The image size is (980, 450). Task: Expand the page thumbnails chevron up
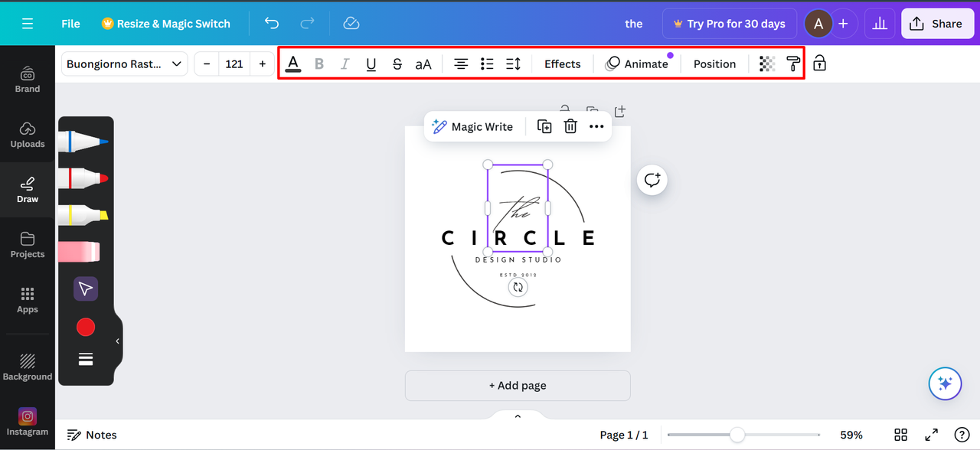518,416
